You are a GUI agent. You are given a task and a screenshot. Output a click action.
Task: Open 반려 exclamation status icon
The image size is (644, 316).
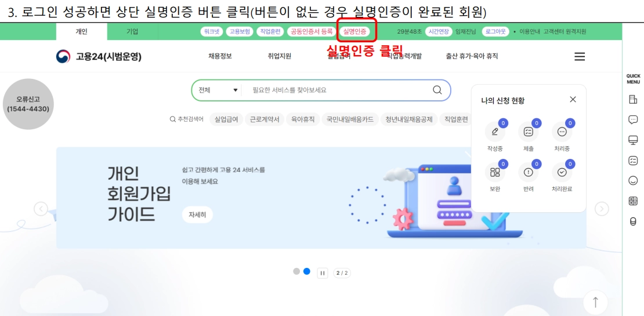tap(528, 172)
